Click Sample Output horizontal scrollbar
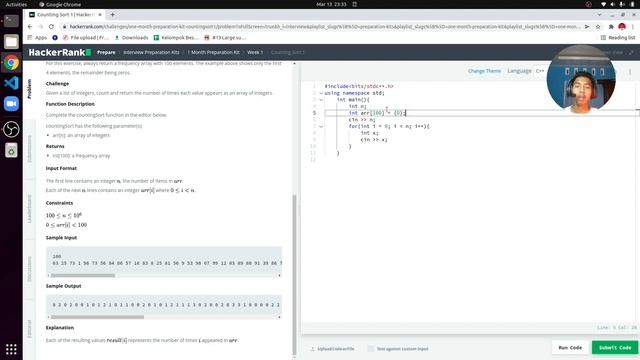 click(x=98, y=317)
